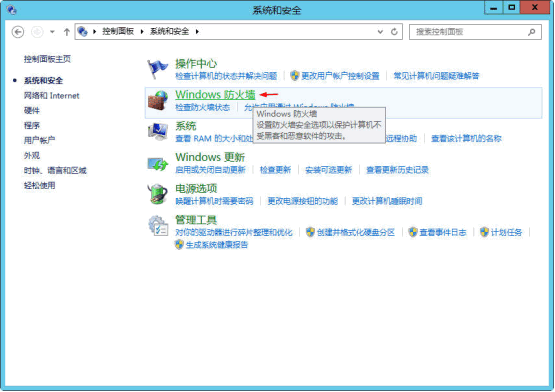Click 查看该计算机的名称 link
The width and height of the screenshot is (555, 392).
pos(466,138)
